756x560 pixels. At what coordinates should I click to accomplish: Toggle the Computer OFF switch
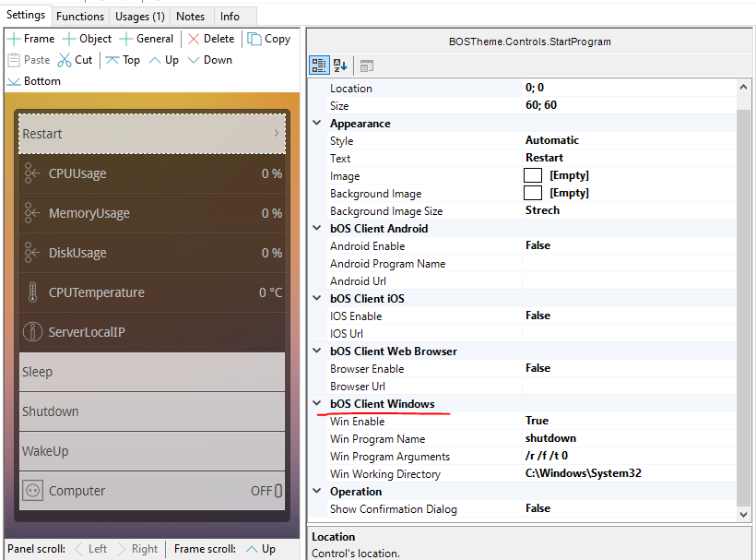pyautogui.click(x=278, y=491)
